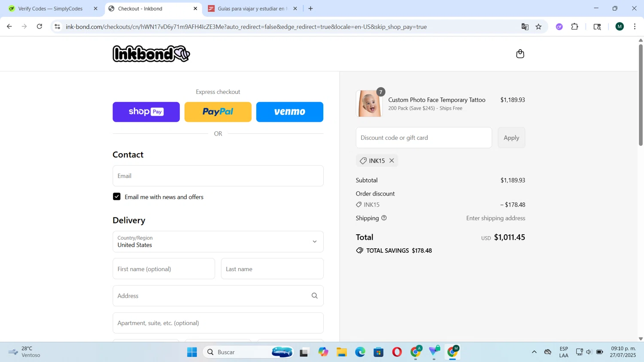
Task: Open the Chrome profile M avatar
Action: 619,27
